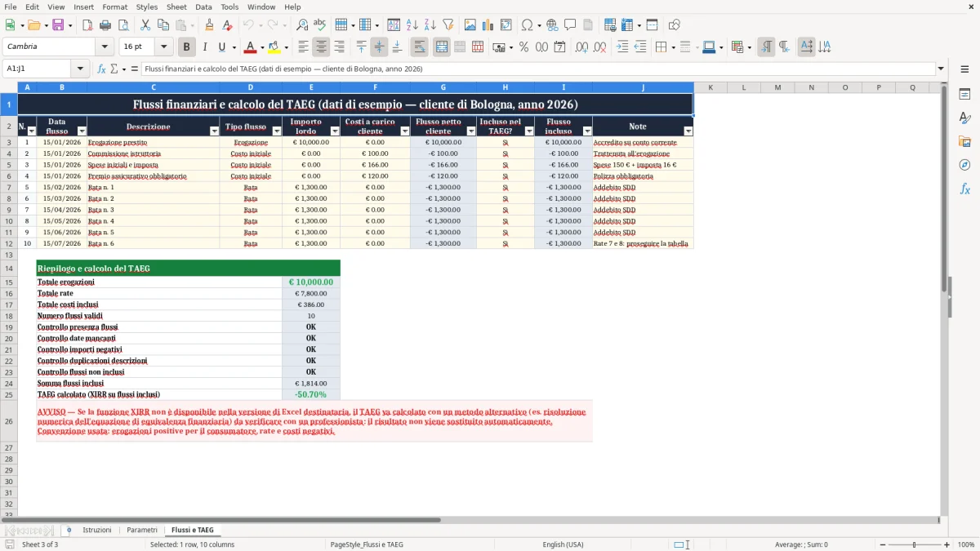Toggle Align Left

point(303,47)
